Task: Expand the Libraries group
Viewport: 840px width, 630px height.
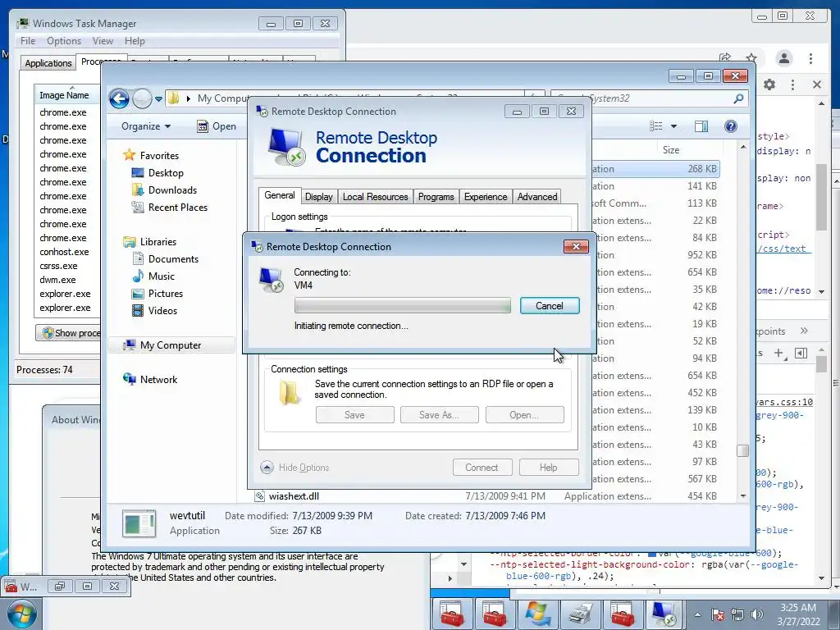Action: [x=158, y=242]
